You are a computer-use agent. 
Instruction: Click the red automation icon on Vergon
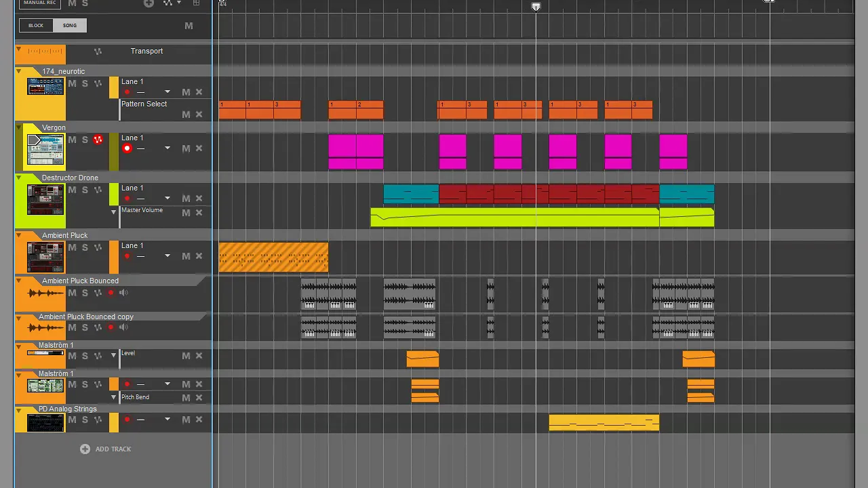pyautogui.click(x=98, y=140)
